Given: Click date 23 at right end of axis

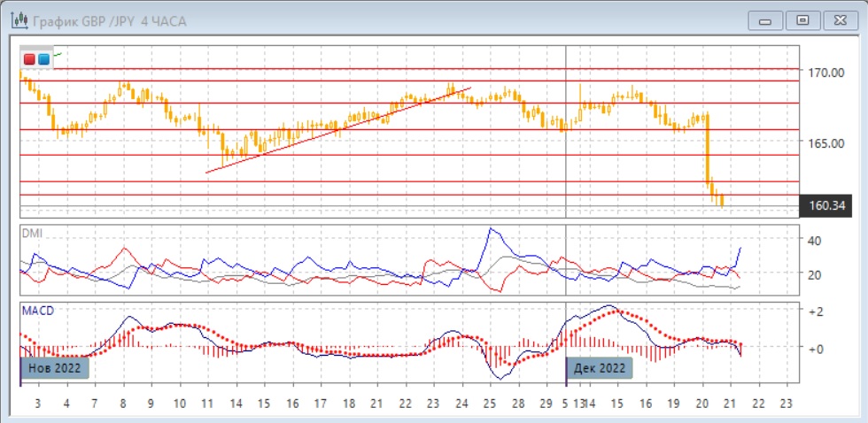Looking at the screenshot, I should click(784, 403).
